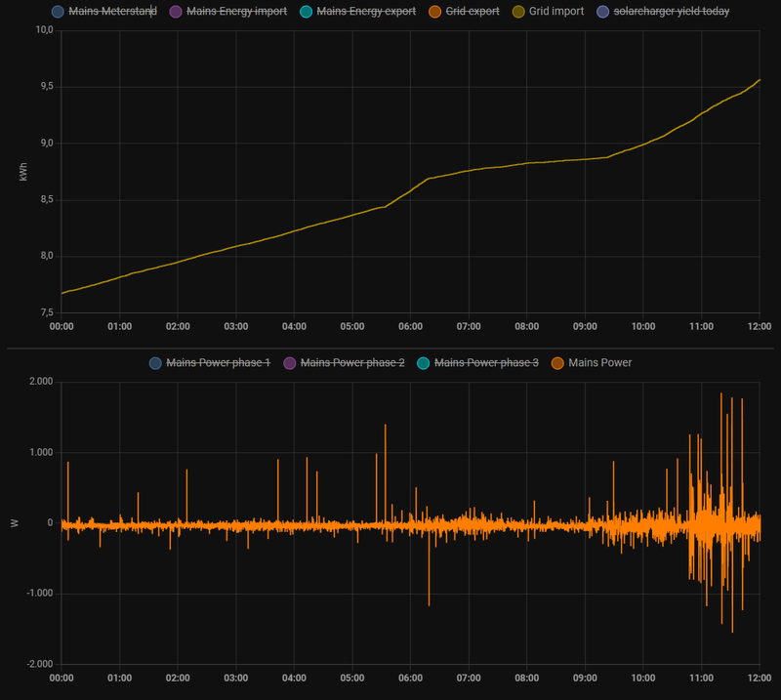Click the 9,5 value on the kWh axis
The height and width of the screenshot is (700, 781).
47,87
